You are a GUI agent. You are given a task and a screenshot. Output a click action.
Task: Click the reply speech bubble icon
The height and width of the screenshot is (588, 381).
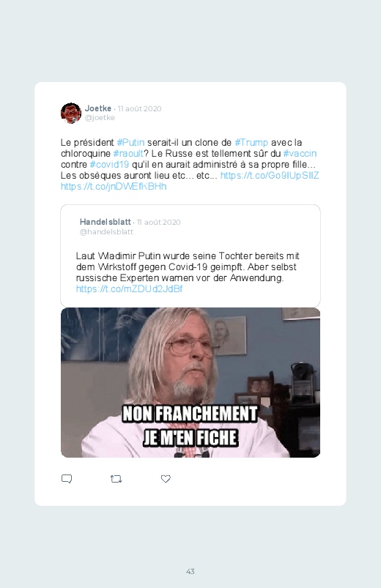67,479
